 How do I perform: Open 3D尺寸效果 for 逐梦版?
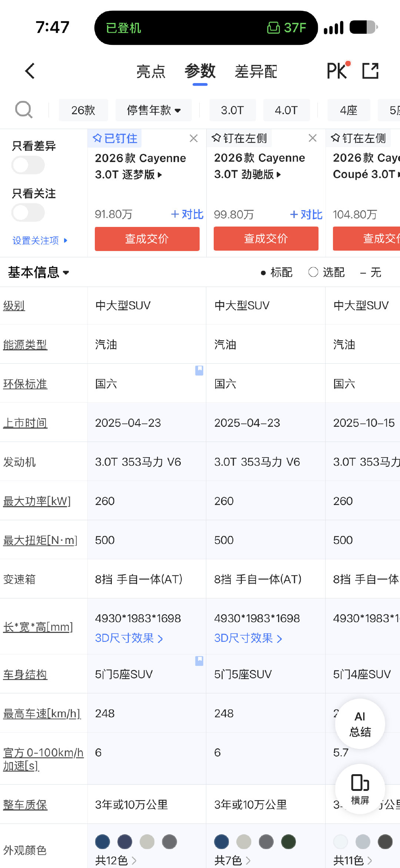129,638
